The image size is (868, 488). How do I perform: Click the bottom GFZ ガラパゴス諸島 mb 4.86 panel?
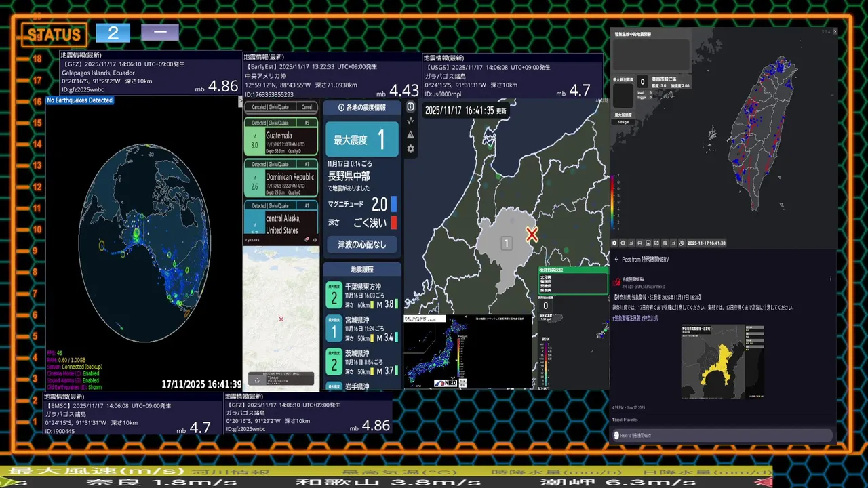click(x=309, y=413)
